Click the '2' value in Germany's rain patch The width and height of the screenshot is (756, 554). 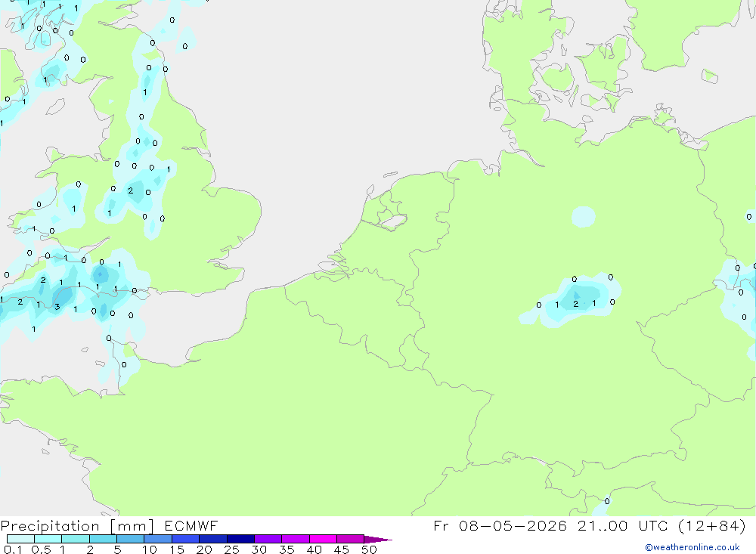pos(575,304)
